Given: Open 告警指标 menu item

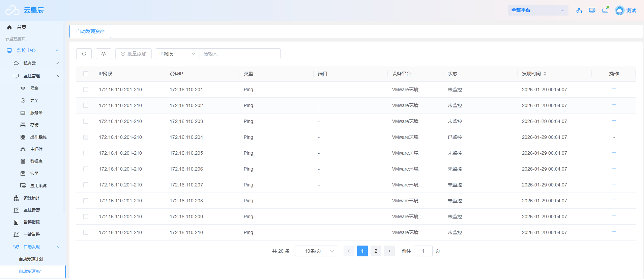Looking at the screenshot, I should tap(32, 222).
